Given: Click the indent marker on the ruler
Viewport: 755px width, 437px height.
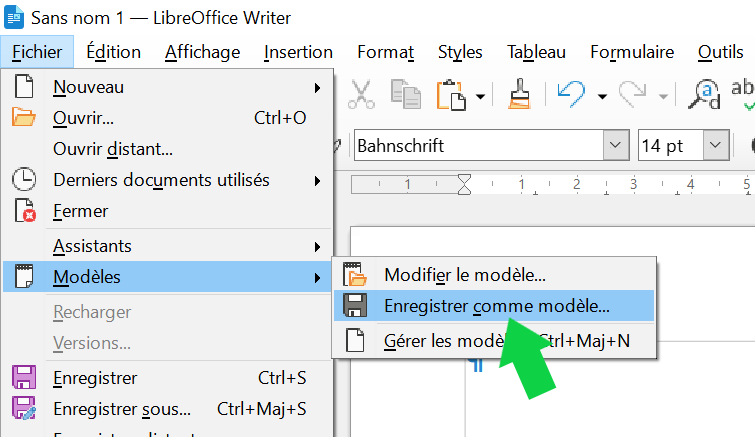Looking at the screenshot, I should tap(464, 184).
